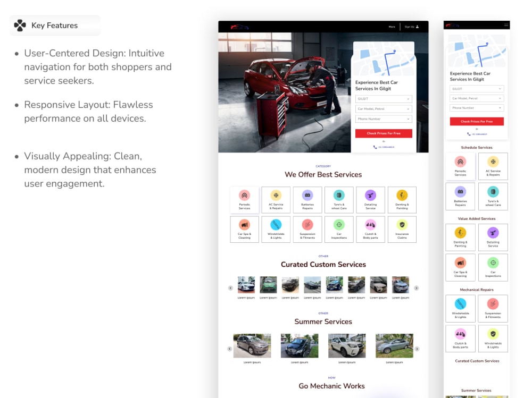
Task: Open white SUV thumbnail in Summer Services
Action: point(347,346)
